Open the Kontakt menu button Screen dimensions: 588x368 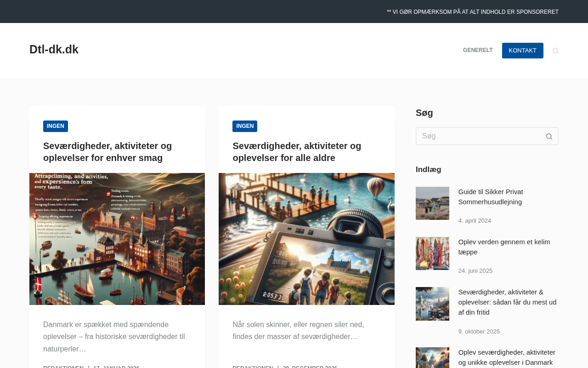pos(523,51)
